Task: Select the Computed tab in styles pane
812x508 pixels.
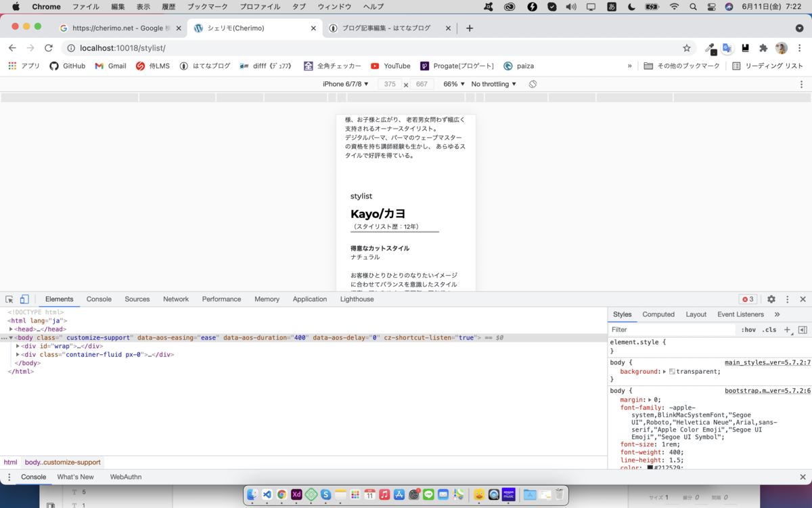Action: click(x=658, y=314)
